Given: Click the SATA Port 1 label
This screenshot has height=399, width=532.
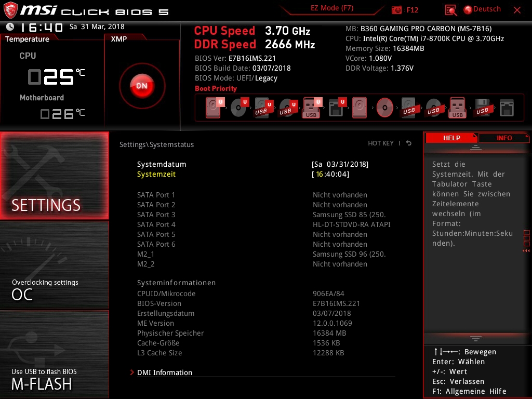Looking at the screenshot, I should 156,195.
